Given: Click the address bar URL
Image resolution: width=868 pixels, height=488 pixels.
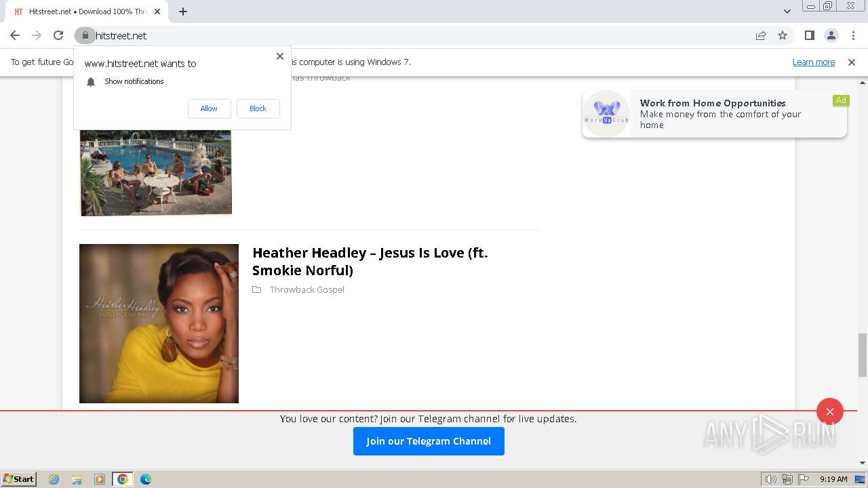Looking at the screenshot, I should point(121,35).
